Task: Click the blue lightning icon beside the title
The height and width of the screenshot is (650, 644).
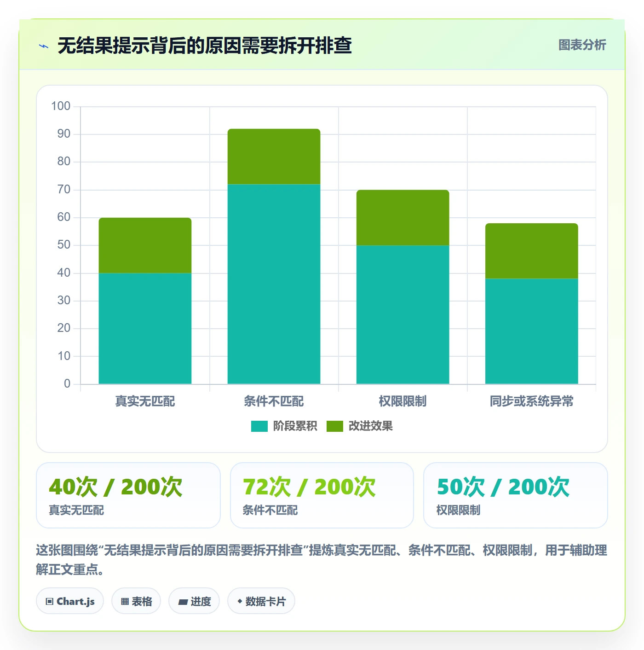Action: [x=44, y=46]
